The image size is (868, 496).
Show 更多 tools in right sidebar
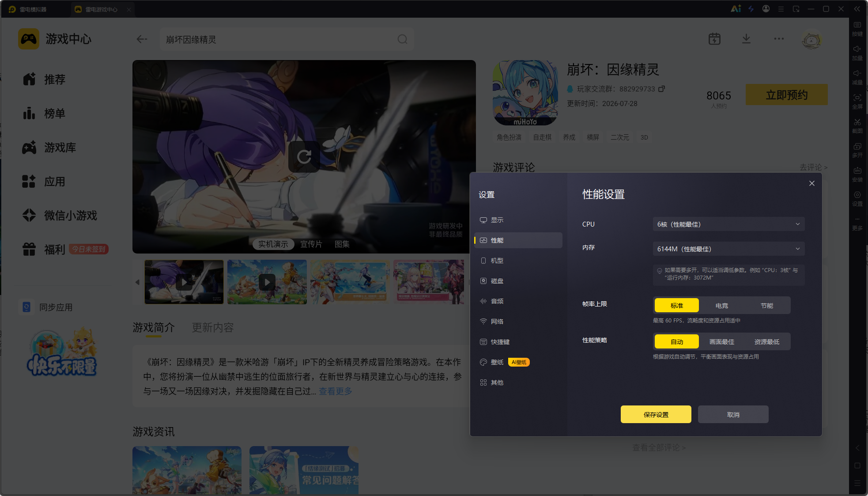click(857, 223)
